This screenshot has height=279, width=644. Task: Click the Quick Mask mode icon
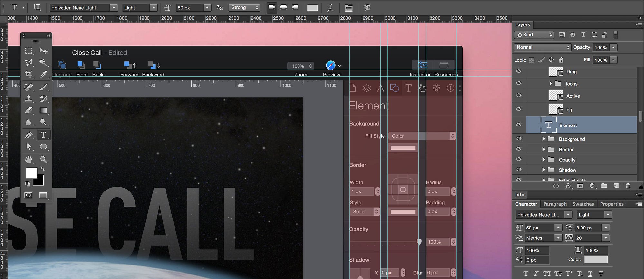click(28, 195)
